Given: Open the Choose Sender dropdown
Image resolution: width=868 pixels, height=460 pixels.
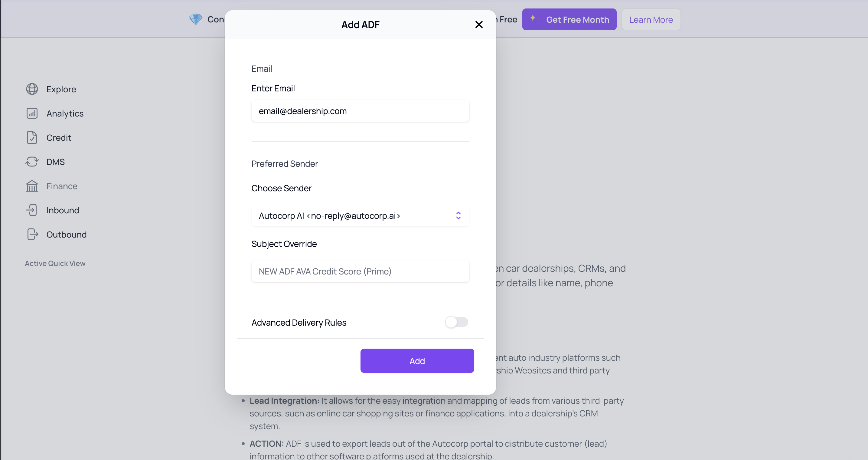Looking at the screenshot, I should (x=360, y=216).
